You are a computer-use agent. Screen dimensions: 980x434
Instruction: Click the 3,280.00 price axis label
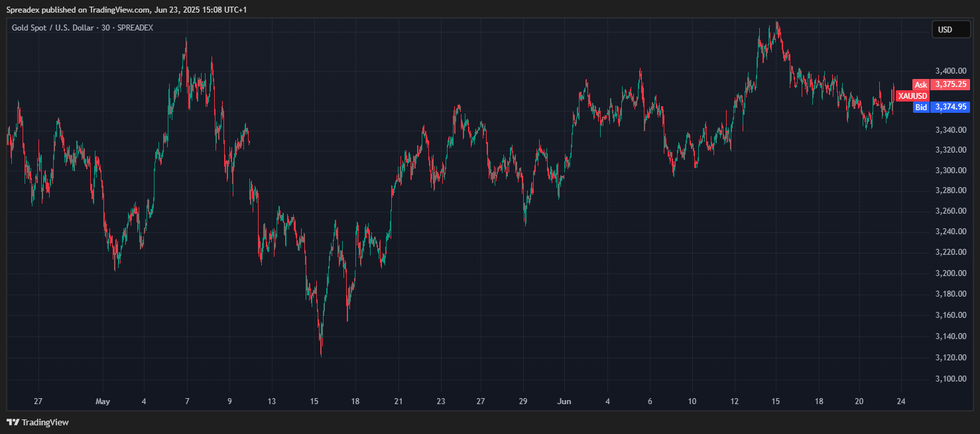click(x=949, y=191)
